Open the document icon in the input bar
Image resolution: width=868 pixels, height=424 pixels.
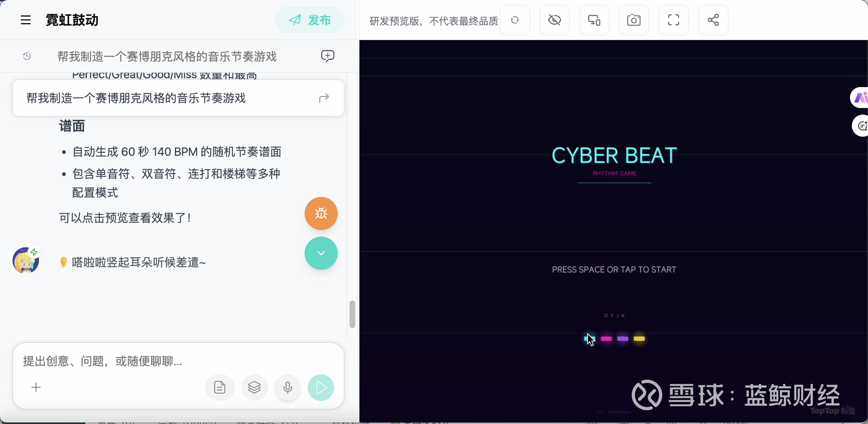tap(220, 387)
